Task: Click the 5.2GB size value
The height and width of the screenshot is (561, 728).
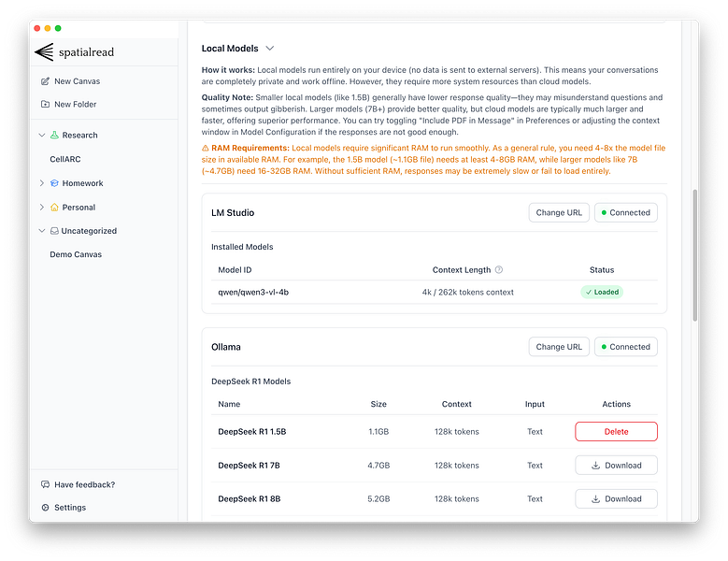Action: point(378,498)
